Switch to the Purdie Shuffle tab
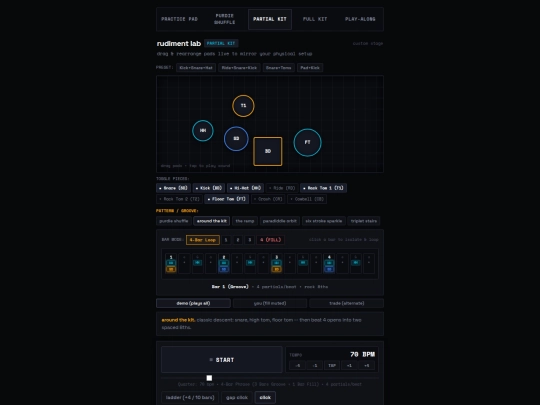This screenshot has width=540, height=405. pyautogui.click(x=225, y=19)
